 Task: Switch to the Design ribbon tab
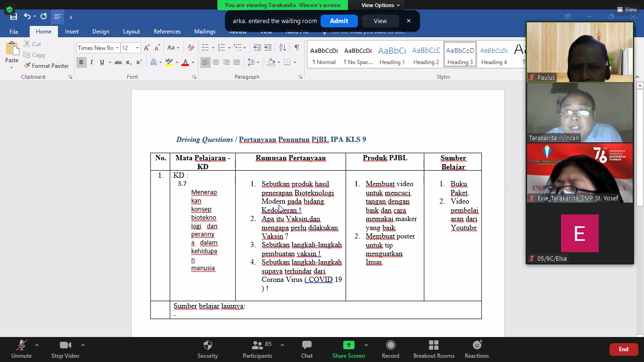point(100,32)
